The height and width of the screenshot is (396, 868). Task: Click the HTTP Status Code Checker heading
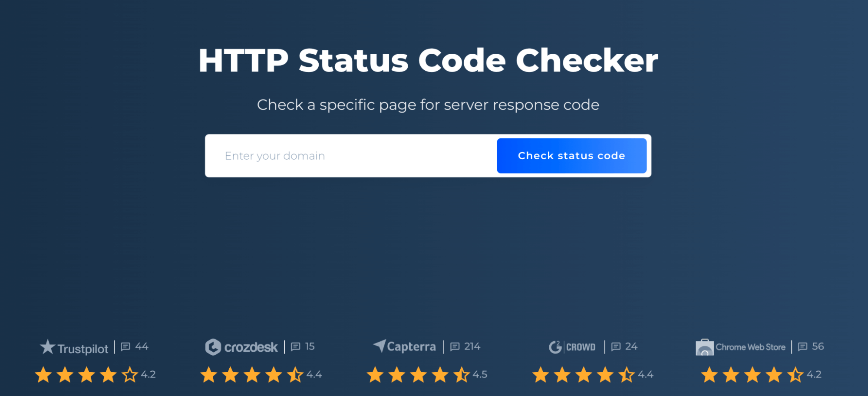pos(428,60)
